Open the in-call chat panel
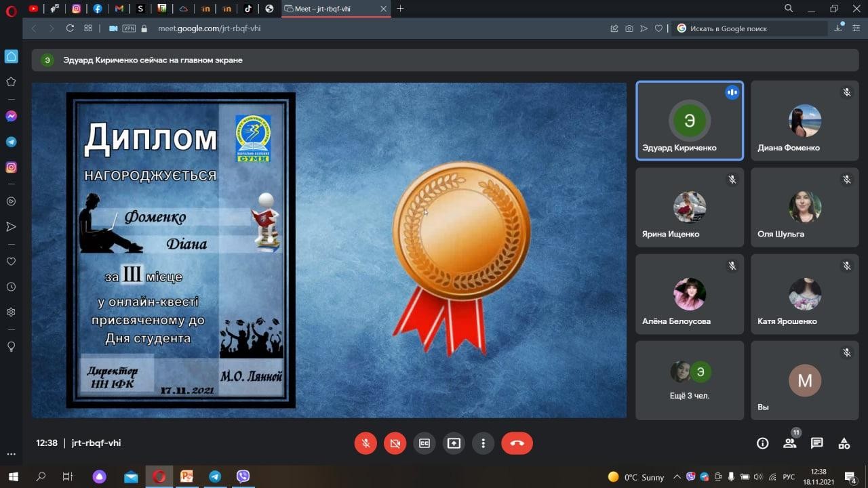This screenshot has width=868, height=488. coord(817,443)
